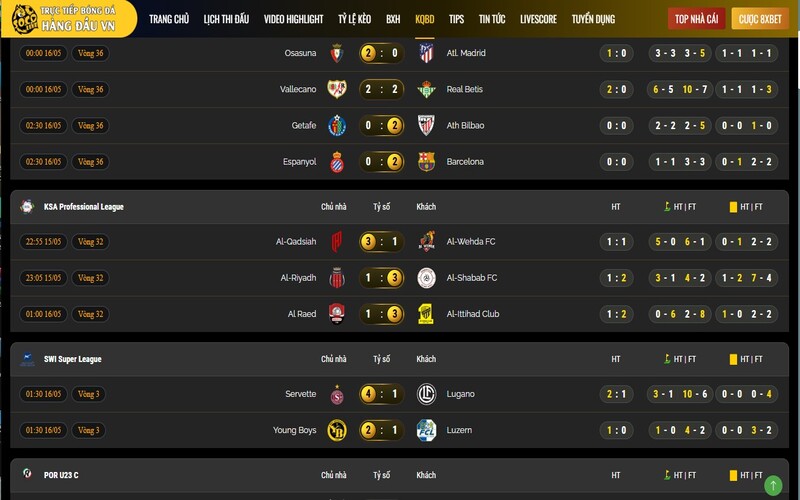
Task: Click the Barcelona team crest
Action: [426, 162]
